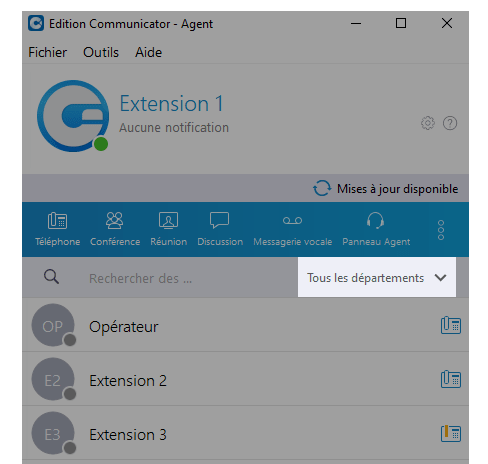Open the Conférence icon
The width and height of the screenshot is (488, 464).
(115, 221)
